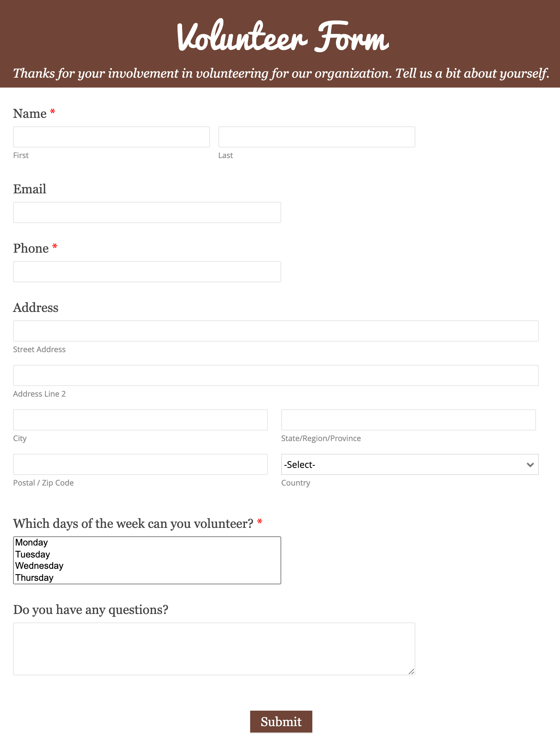The image size is (560, 747).
Task: Click the Last name input field
Action: click(x=317, y=137)
